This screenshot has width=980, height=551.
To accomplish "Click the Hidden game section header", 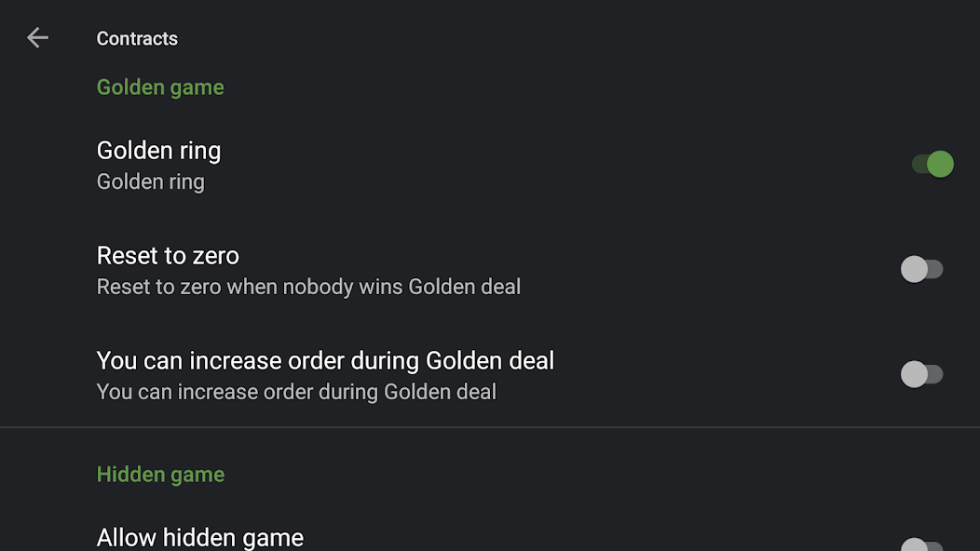I will tap(160, 474).
